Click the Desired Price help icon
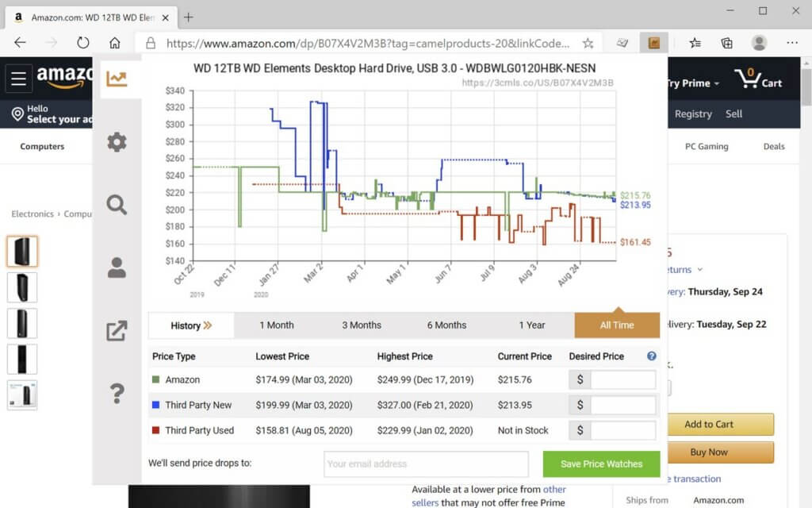Screen dimensions: 812x508 coord(652,356)
